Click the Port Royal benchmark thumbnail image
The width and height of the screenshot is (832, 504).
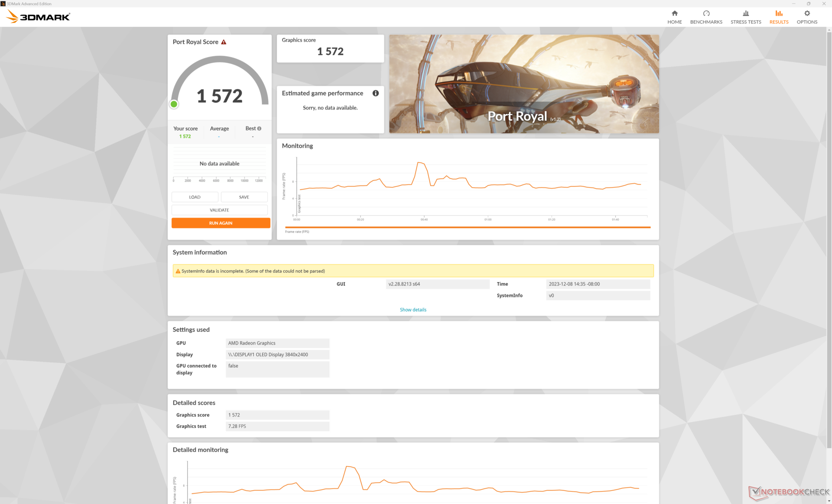coord(523,84)
